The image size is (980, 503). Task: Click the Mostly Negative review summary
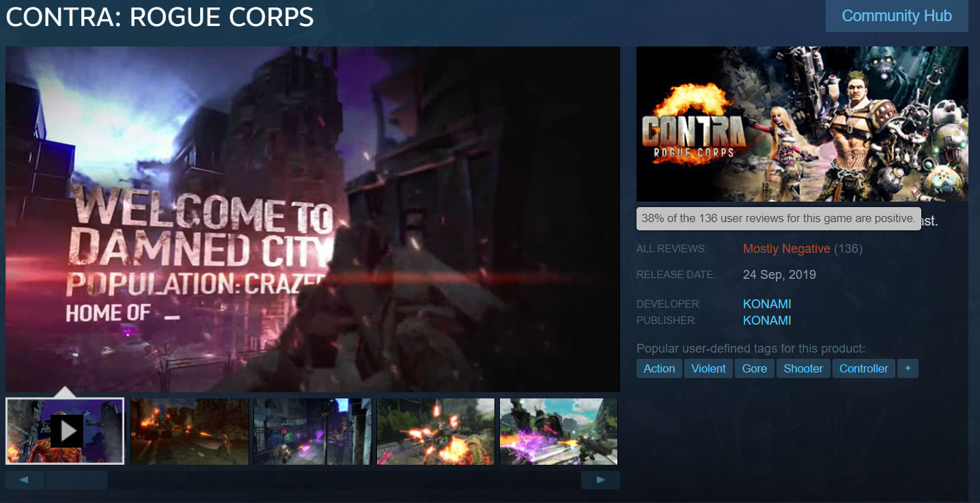click(x=787, y=249)
